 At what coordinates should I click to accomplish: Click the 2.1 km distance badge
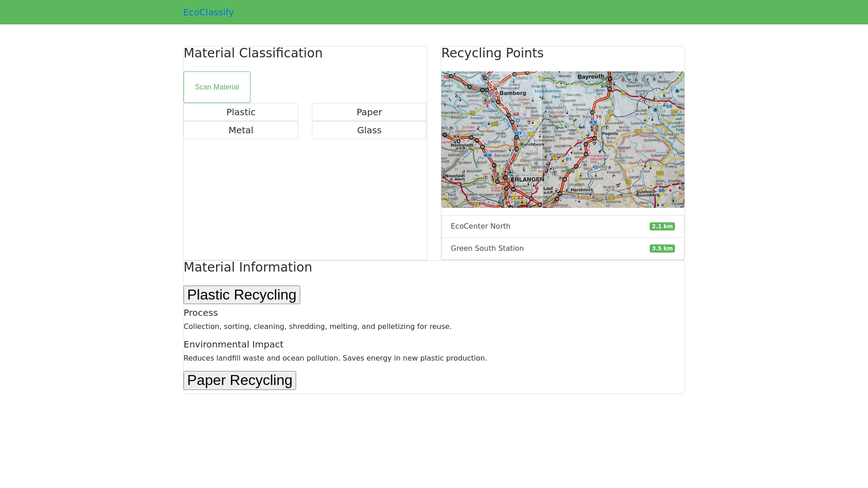[662, 226]
